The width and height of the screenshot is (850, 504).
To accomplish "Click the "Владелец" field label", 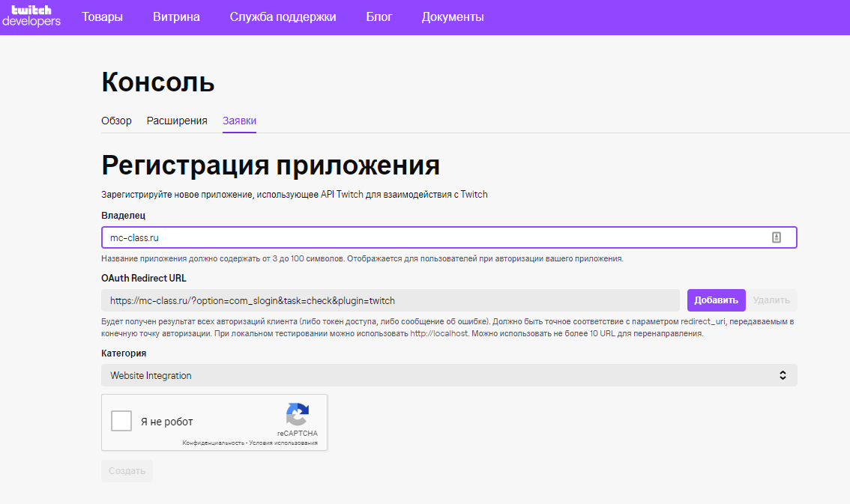I will pos(123,216).
